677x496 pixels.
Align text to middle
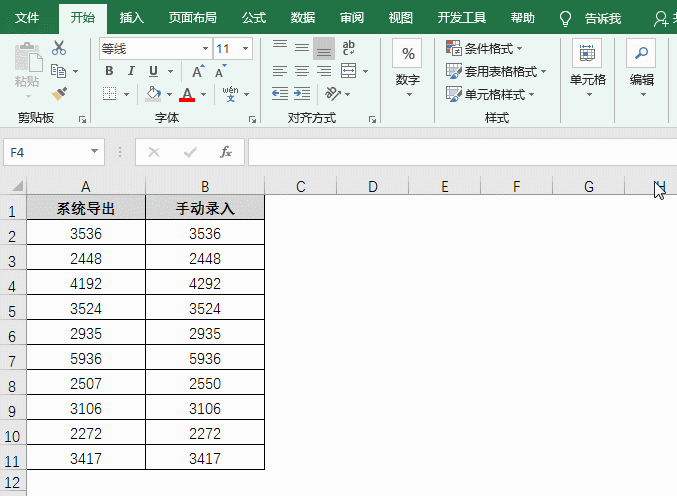[x=302, y=47]
